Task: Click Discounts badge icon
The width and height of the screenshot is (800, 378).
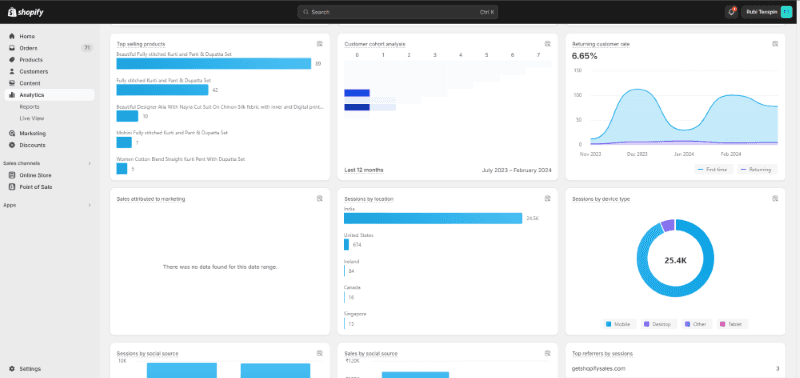Action: pos(12,145)
